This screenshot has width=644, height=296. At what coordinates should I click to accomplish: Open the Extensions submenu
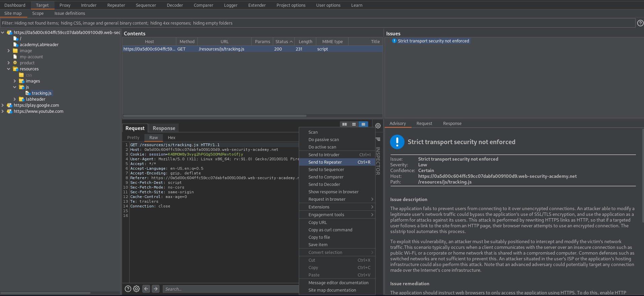(x=337, y=207)
